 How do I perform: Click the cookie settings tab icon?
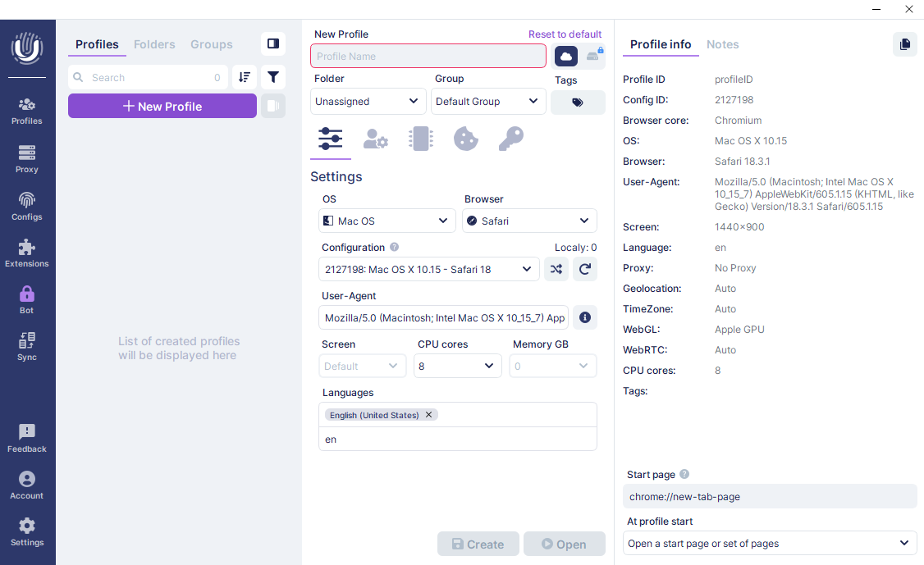[x=465, y=139]
